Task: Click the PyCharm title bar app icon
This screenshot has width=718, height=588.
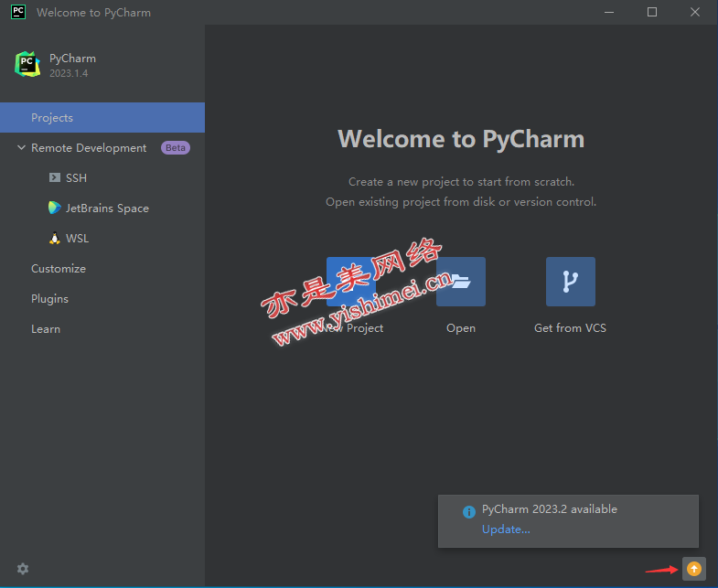Action: tap(18, 12)
